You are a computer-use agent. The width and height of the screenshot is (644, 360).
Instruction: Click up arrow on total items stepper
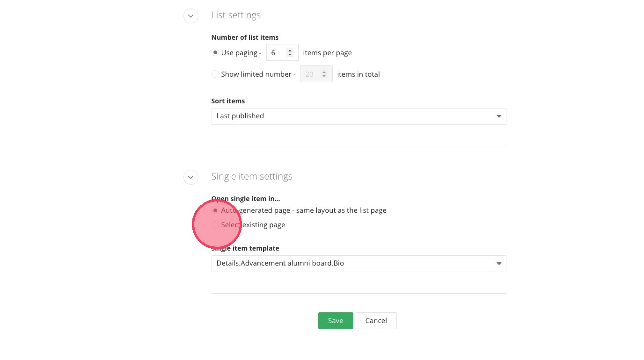(x=324, y=72)
